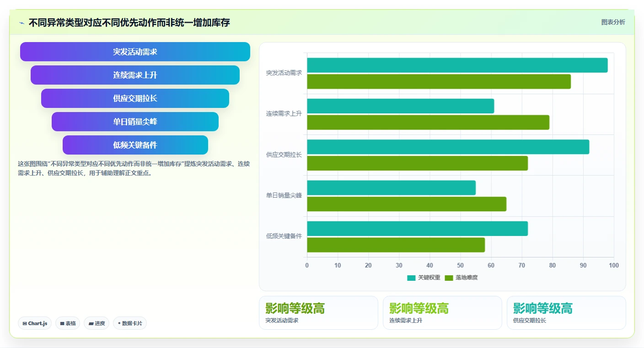Click the 表格 tag chip
The height and width of the screenshot is (348, 644).
point(68,323)
